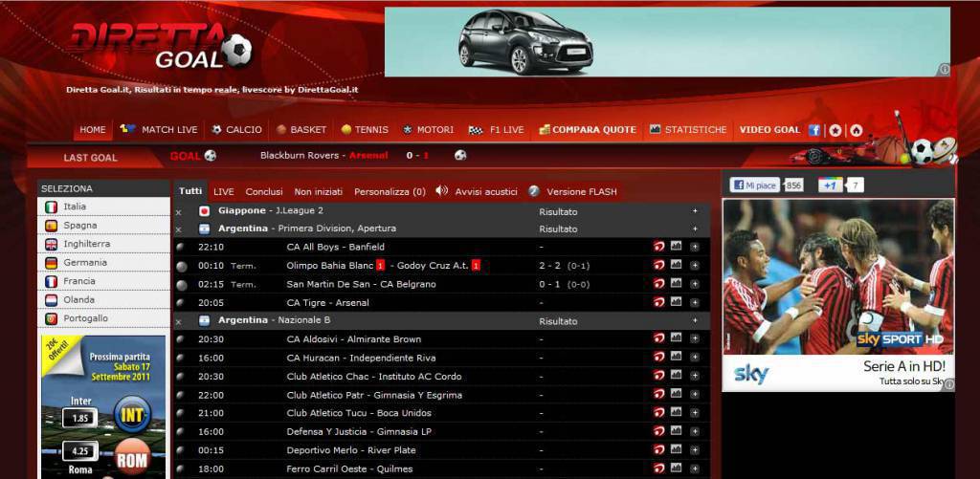Switch to the LIVE tab
This screenshot has width=980, height=479.
[223, 191]
